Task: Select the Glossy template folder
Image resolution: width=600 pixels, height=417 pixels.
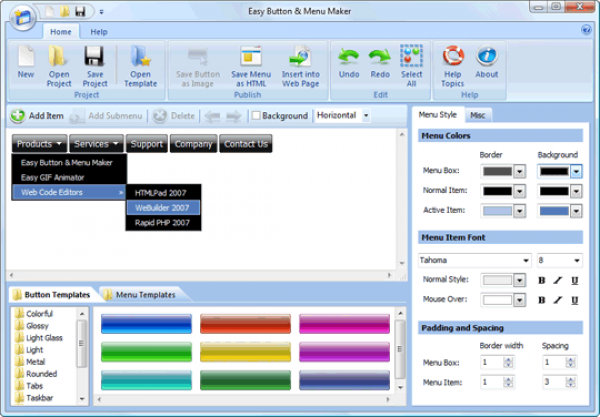Action: pyautogui.click(x=40, y=326)
